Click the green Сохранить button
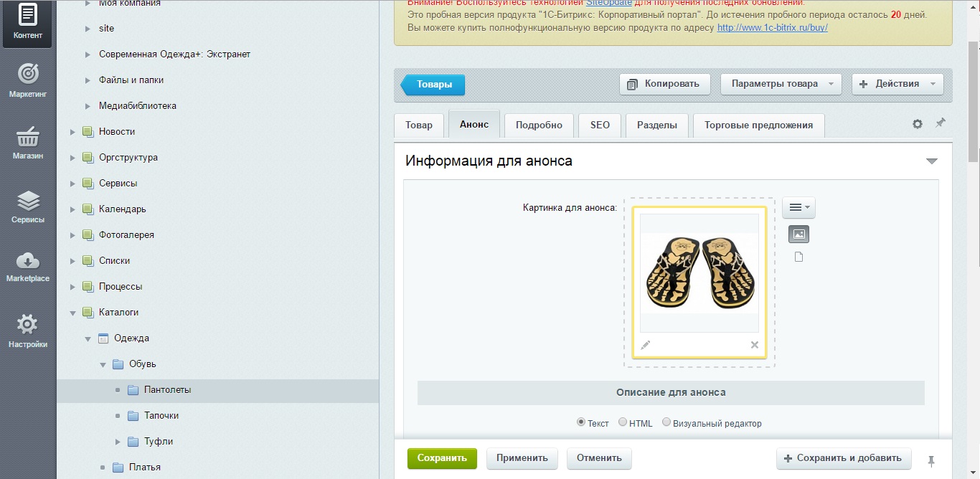 [x=441, y=458]
